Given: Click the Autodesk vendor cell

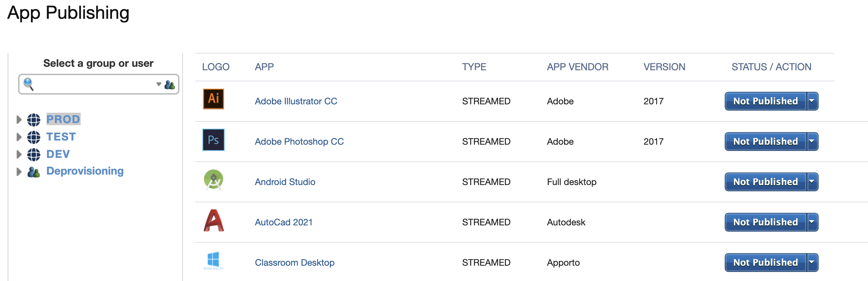Looking at the screenshot, I should point(566,222).
